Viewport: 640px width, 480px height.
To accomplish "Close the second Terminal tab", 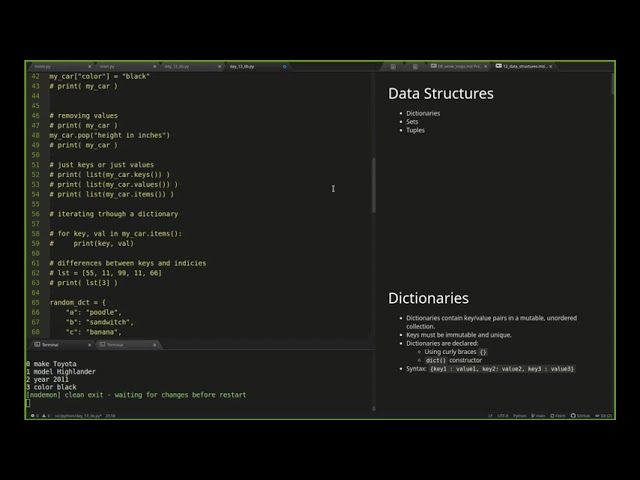I will [154, 345].
